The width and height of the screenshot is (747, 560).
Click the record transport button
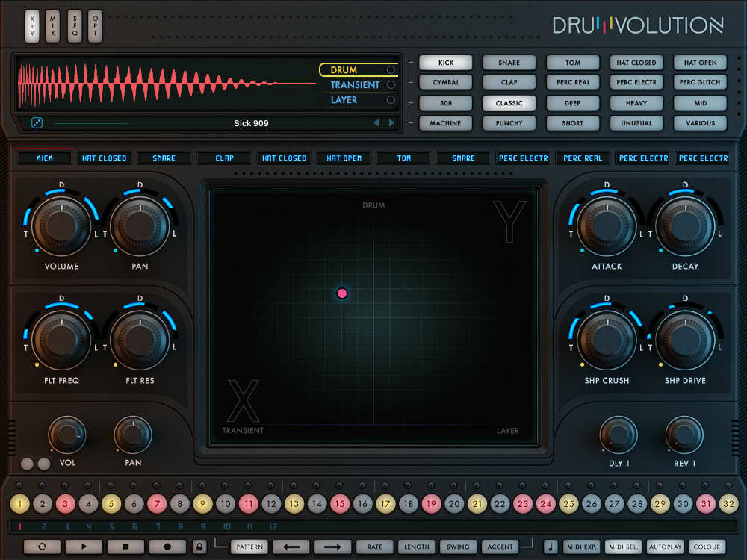[x=166, y=547]
